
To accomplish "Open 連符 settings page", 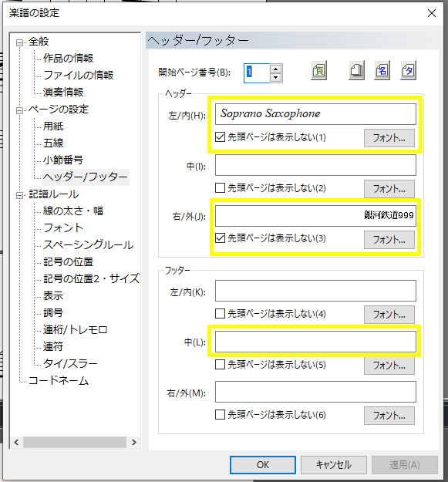I will [x=53, y=347].
